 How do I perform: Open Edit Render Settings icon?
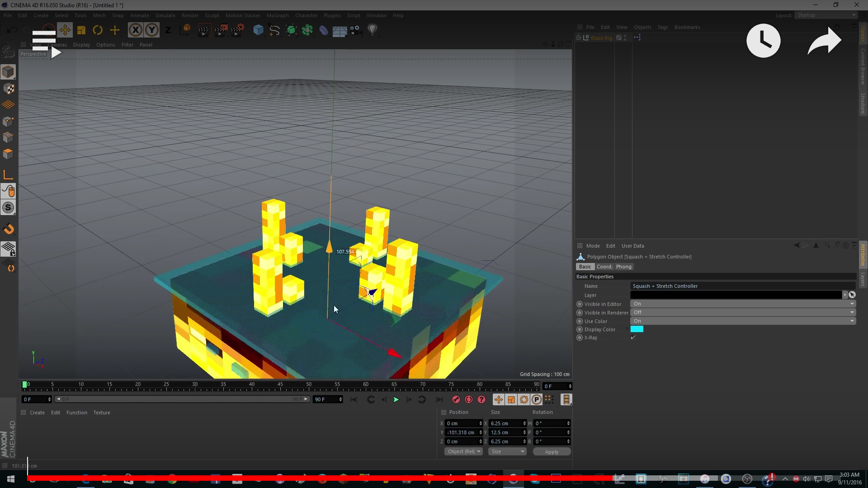238,30
